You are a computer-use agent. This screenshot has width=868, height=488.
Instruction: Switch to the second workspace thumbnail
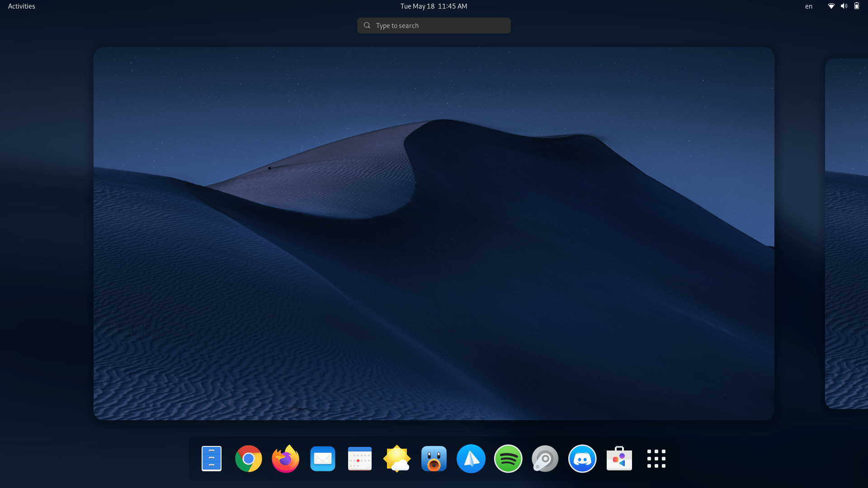[x=847, y=233]
